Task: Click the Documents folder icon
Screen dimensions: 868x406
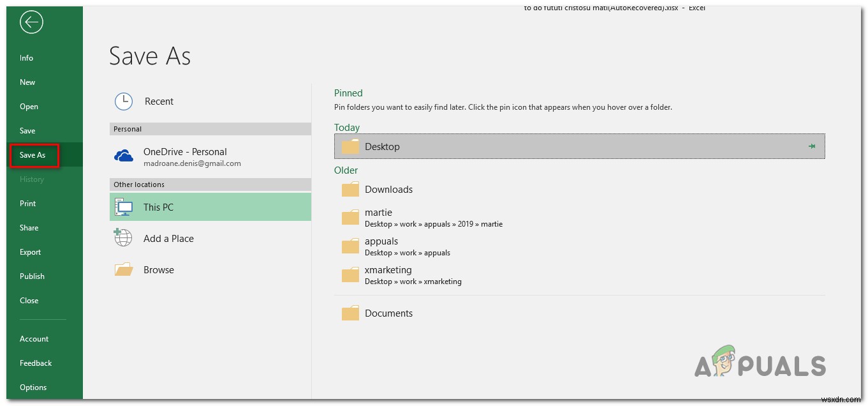Action: (x=351, y=313)
